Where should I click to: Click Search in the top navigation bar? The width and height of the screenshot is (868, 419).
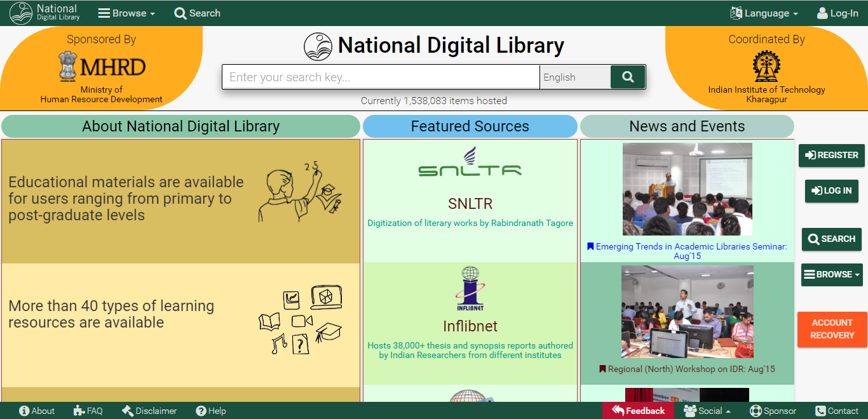click(197, 13)
